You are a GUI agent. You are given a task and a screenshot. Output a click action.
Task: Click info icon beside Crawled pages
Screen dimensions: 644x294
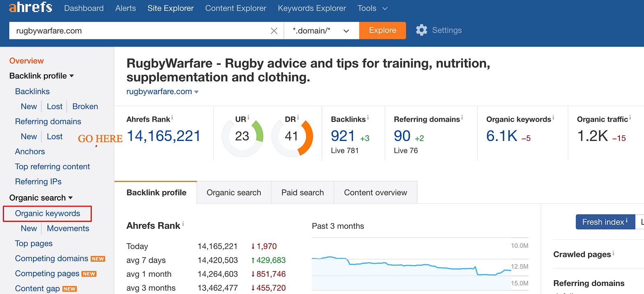[613, 253]
